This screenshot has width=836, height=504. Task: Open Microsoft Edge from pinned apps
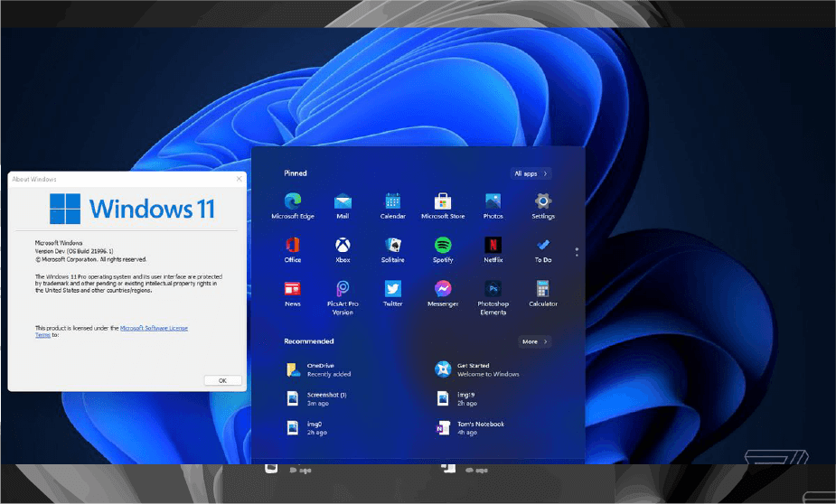click(292, 206)
